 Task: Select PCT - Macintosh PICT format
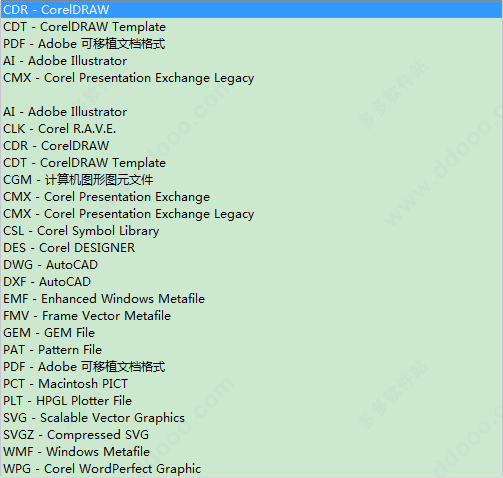pyautogui.click(x=251, y=384)
